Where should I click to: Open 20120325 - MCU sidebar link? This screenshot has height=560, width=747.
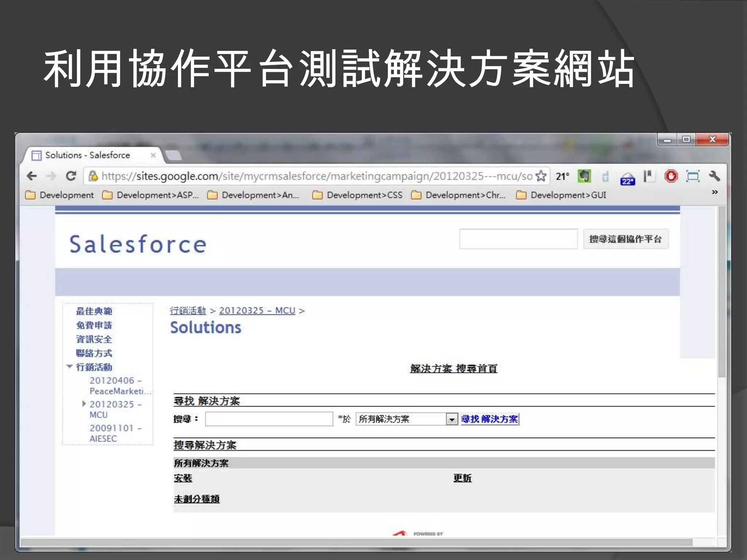(x=115, y=409)
